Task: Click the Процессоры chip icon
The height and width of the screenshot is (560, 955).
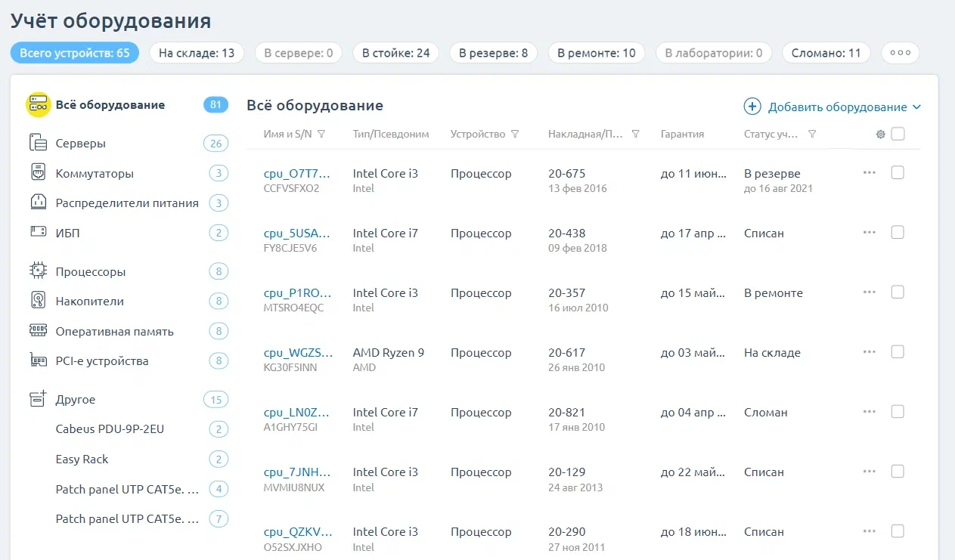Action: (x=38, y=271)
